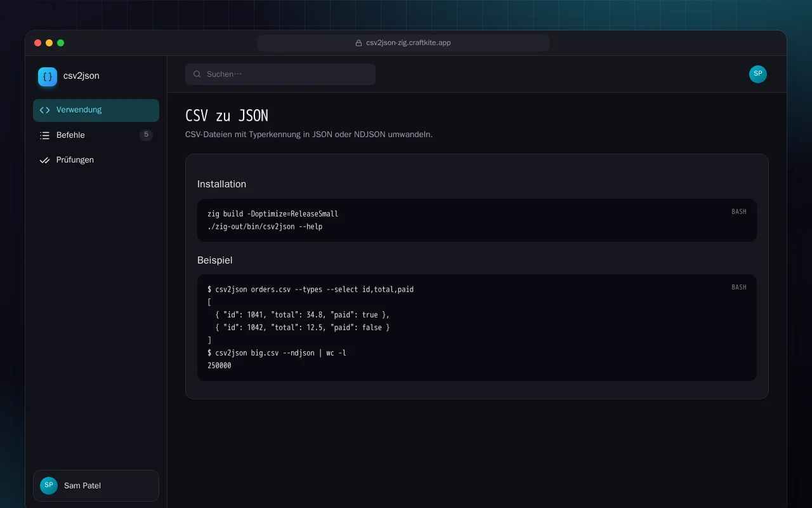
Task: Click the yellow minimize window button
Action: [x=49, y=43]
